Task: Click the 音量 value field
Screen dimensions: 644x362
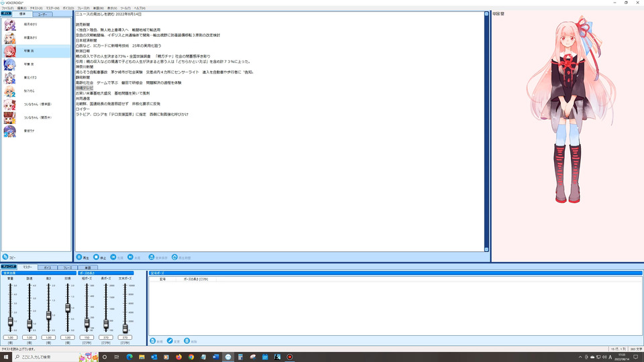Action: click(10, 337)
